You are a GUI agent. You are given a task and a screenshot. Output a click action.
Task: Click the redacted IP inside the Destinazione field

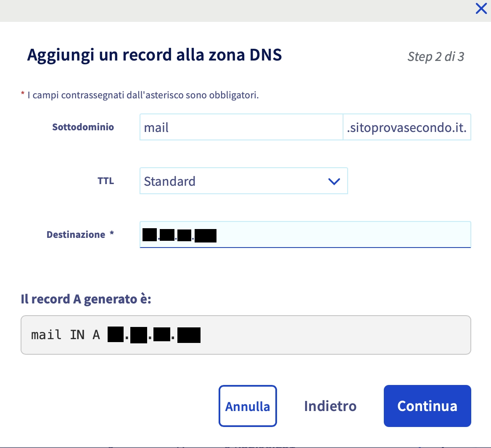coord(180,235)
